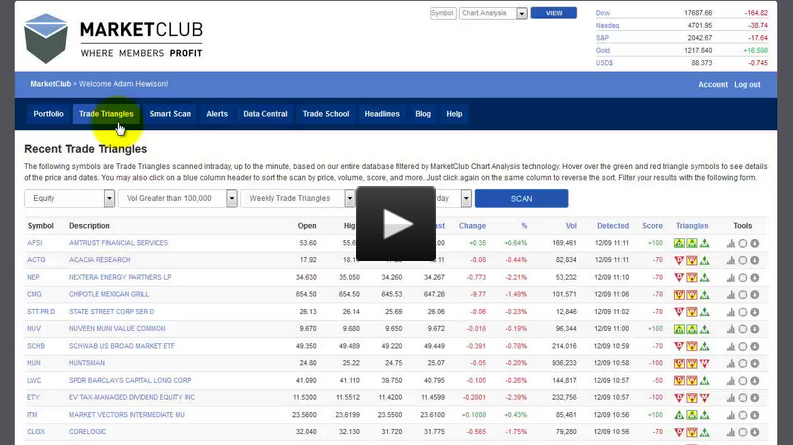Click circle icon in STT.PR.D row
Screen dimensions: 793x445
coord(743,312)
